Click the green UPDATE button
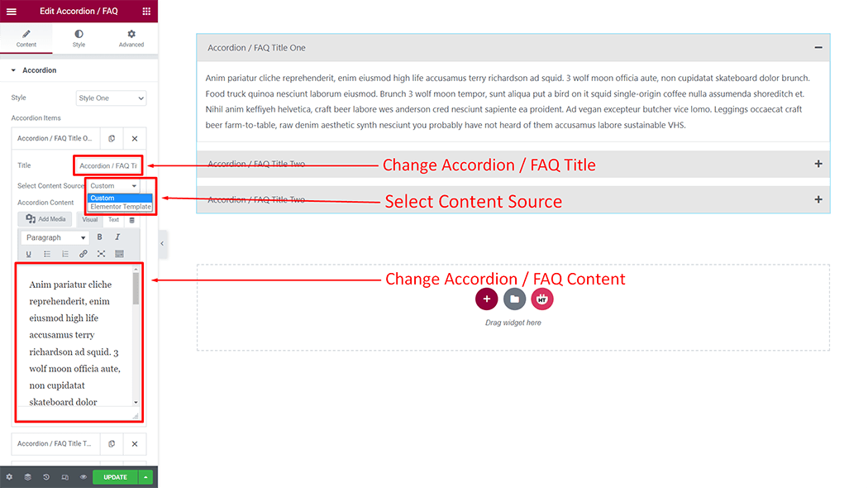This screenshot has width=868, height=488. pyautogui.click(x=115, y=477)
